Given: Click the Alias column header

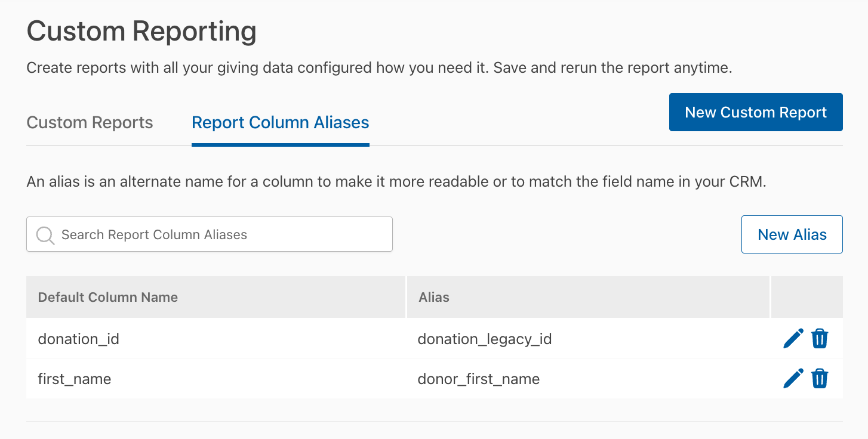Looking at the screenshot, I should click(x=588, y=297).
